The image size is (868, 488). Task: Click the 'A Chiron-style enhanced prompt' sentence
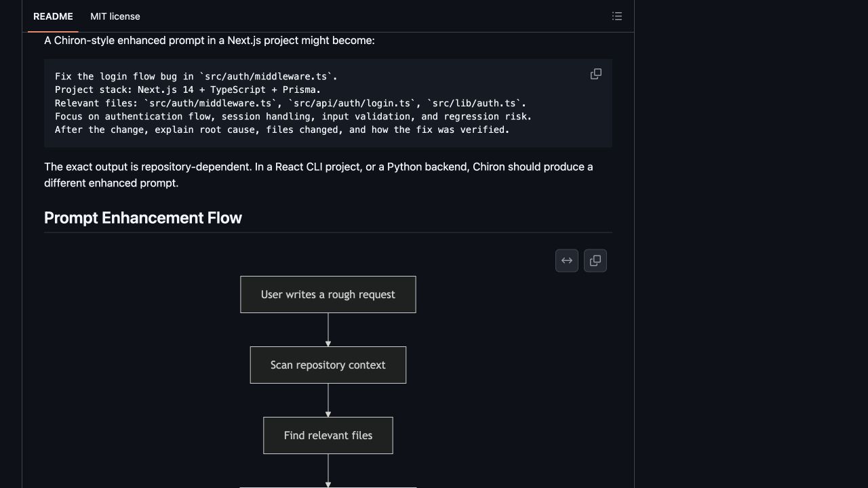tap(210, 41)
